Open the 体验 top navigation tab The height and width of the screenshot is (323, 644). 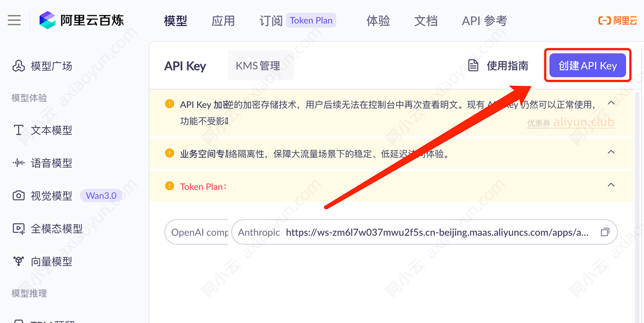click(378, 21)
